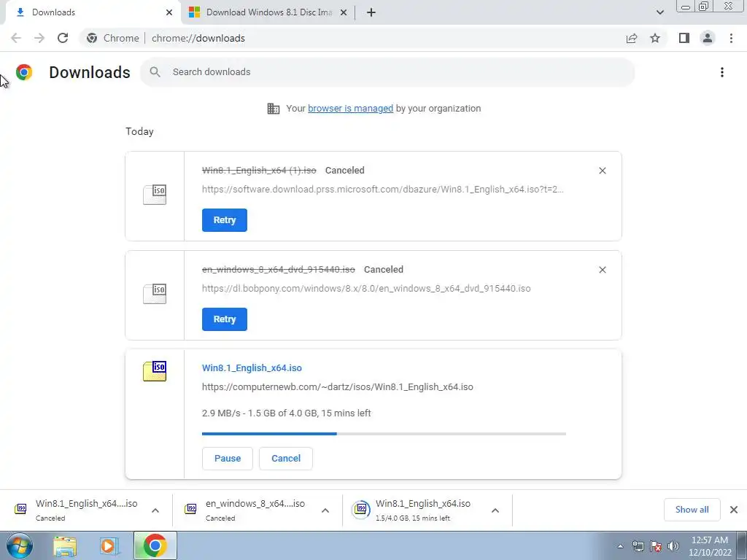This screenshot has height=560, width=747.
Task: Switch to the Downloads tab
Action: [90, 12]
